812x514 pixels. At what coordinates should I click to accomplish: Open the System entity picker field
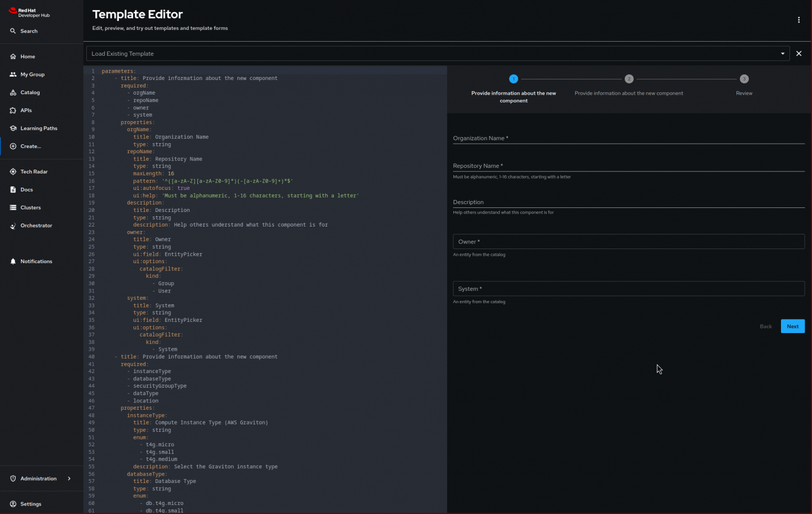628,289
